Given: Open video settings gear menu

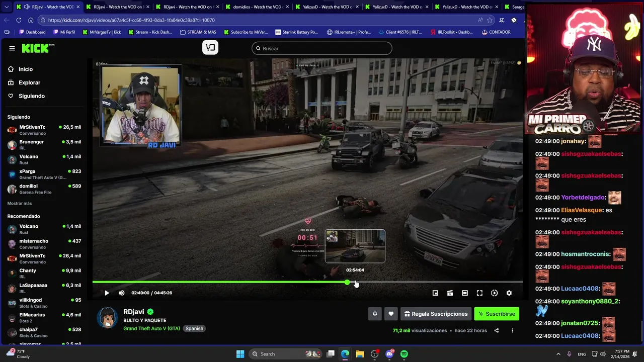Looking at the screenshot, I should point(509,293).
